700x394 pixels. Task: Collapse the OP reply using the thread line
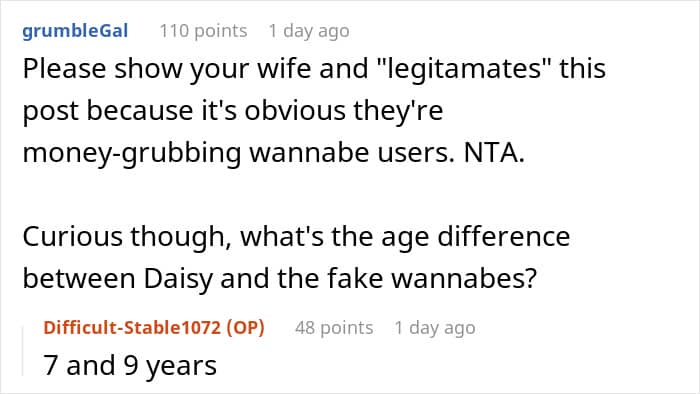pyautogui.click(x=23, y=351)
